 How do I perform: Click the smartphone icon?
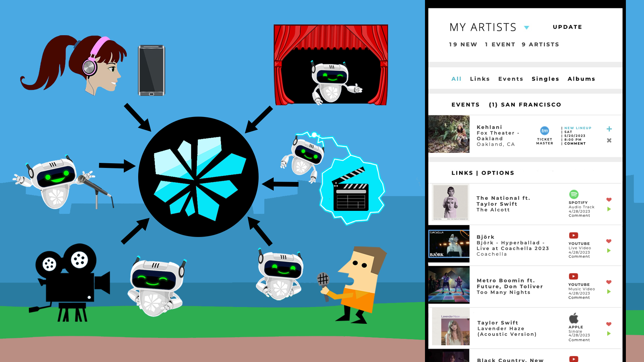[x=152, y=70]
